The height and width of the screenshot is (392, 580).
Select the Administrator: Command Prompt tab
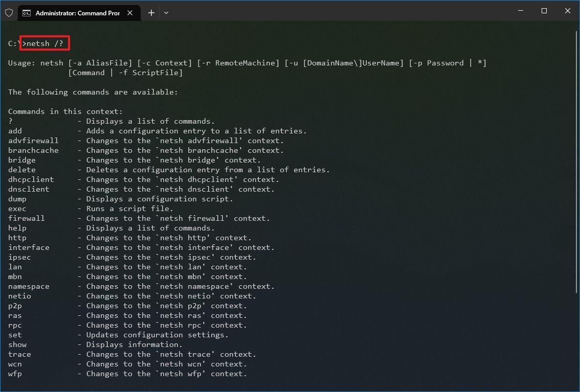pos(79,13)
